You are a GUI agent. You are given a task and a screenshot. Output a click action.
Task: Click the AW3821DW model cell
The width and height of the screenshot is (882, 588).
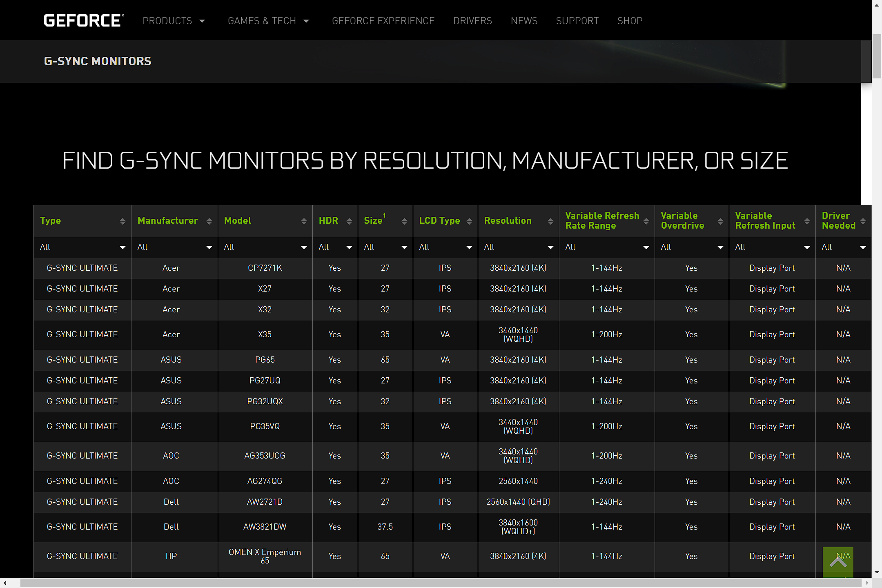(x=265, y=527)
